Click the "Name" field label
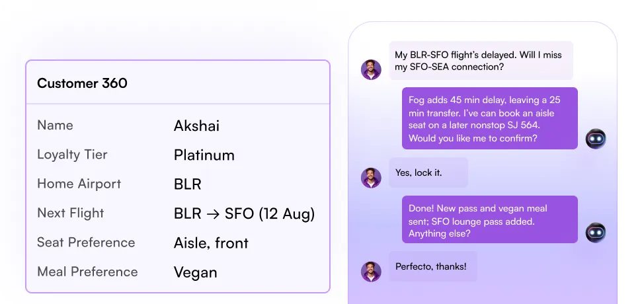 [x=55, y=125]
